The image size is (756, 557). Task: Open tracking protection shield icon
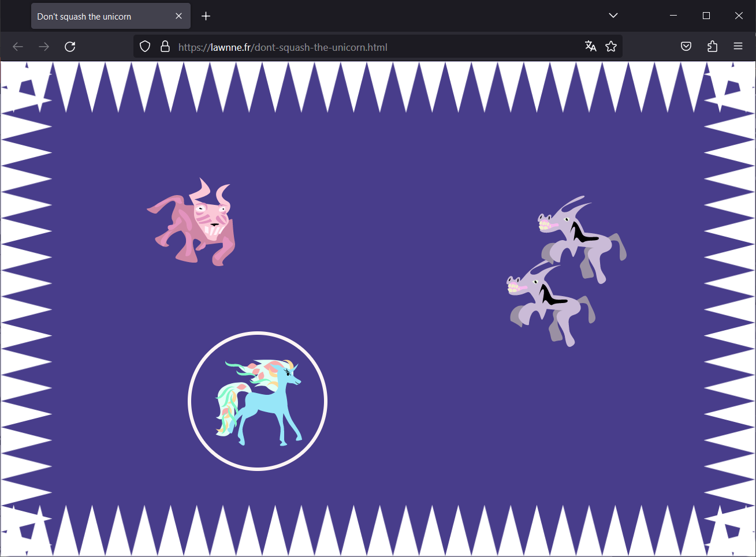(x=145, y=47)
